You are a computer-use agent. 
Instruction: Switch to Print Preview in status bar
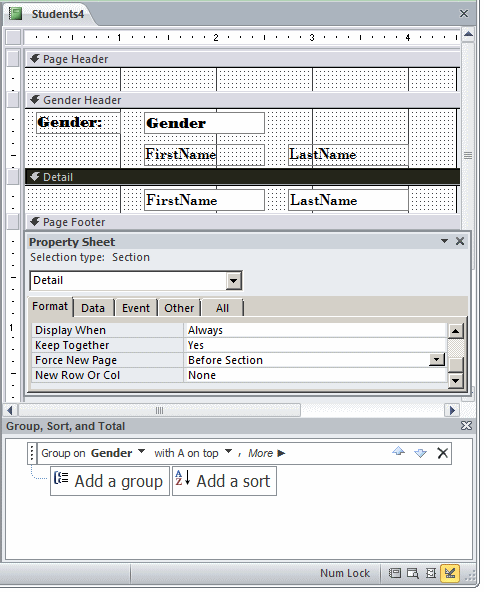pyautogui.click(x=413, y=573)
